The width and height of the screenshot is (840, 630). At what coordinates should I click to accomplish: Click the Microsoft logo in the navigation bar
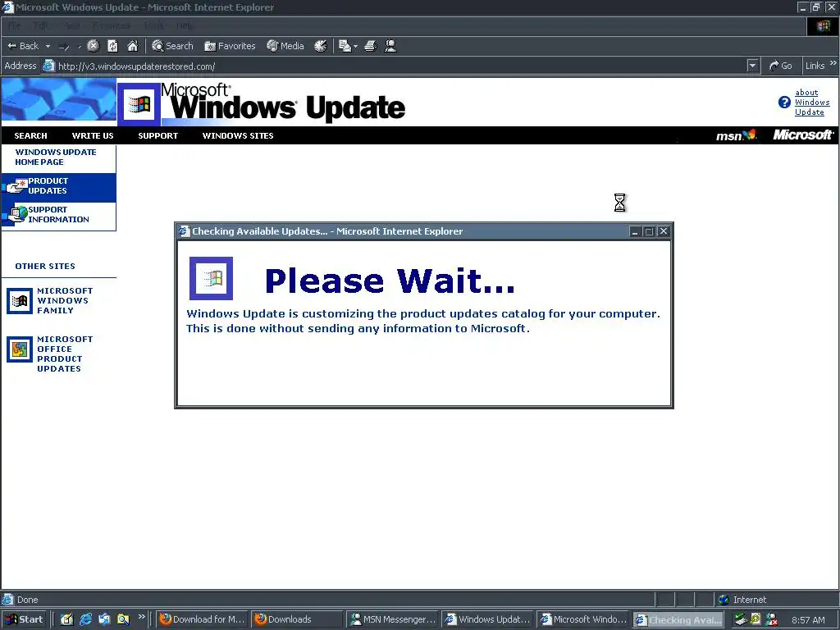point(802,135)
